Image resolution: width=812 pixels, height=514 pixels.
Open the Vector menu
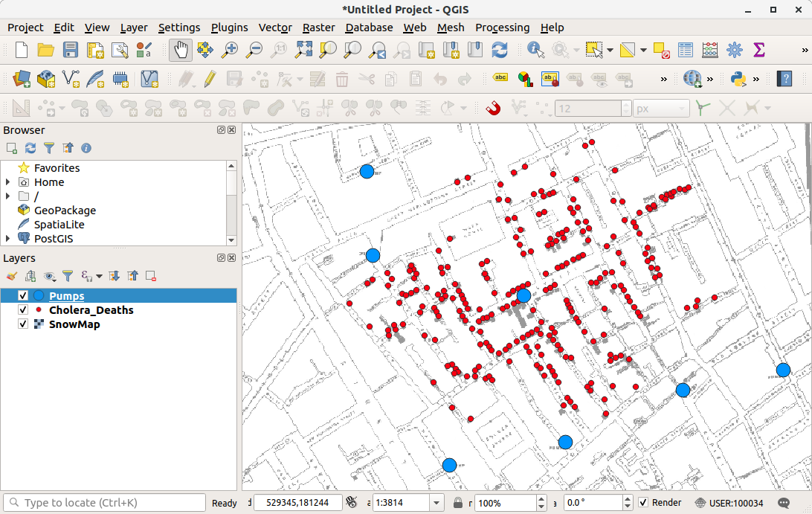[275, 28]
